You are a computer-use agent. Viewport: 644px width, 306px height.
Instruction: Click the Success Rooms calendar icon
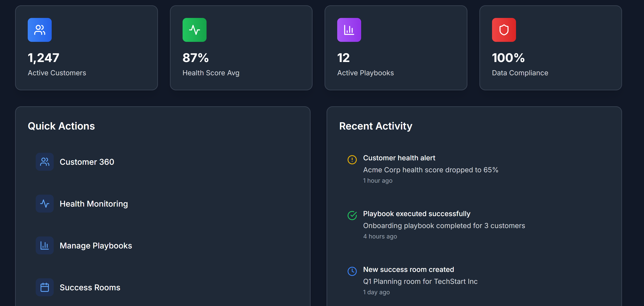(45, 287)
